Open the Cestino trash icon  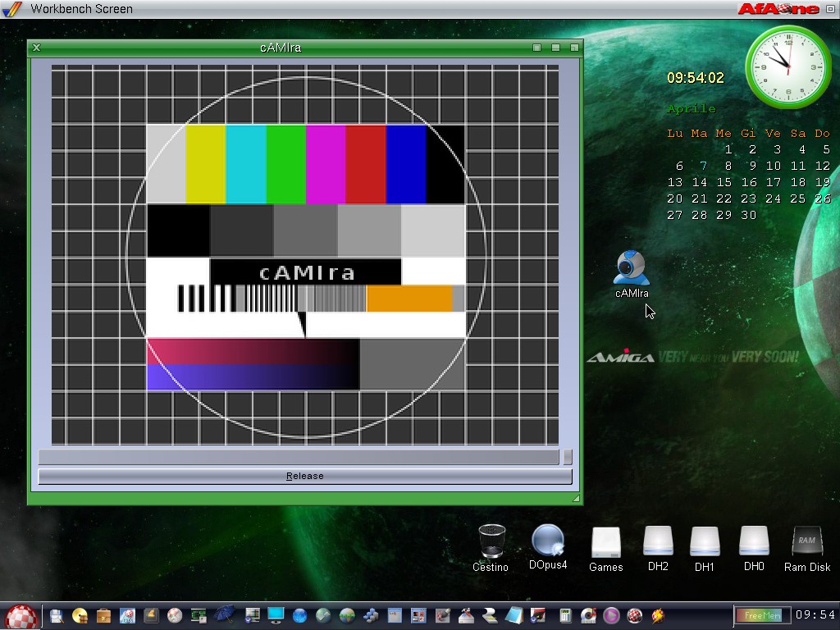491,541
